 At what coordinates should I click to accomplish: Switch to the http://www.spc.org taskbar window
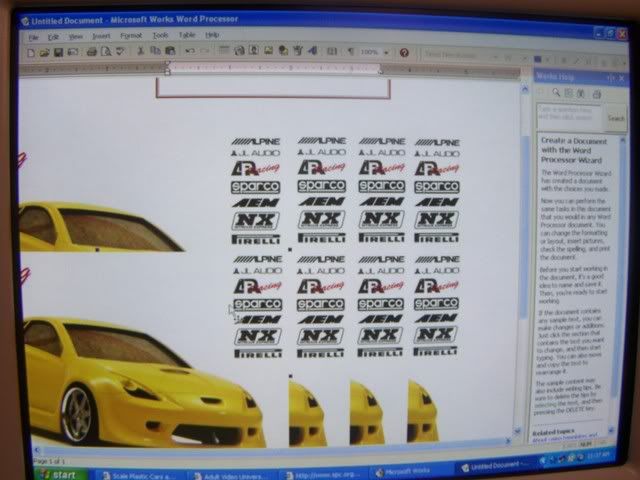pos(322,475)
